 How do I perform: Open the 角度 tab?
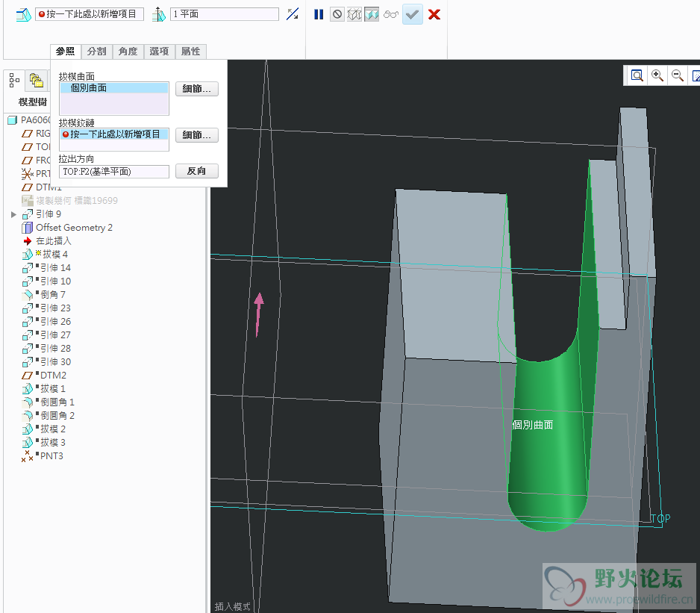(x=128, y=52)
